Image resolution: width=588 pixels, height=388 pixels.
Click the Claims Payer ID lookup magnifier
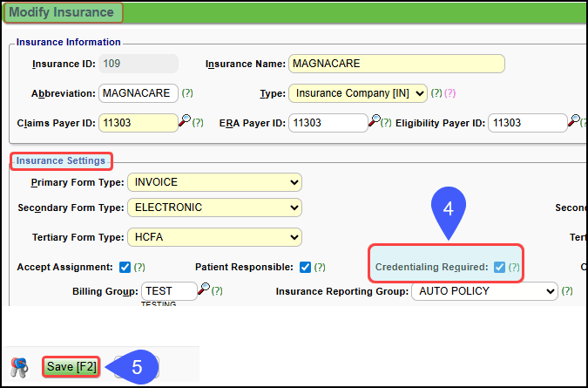pyautogui.click(x=184, y=121)
